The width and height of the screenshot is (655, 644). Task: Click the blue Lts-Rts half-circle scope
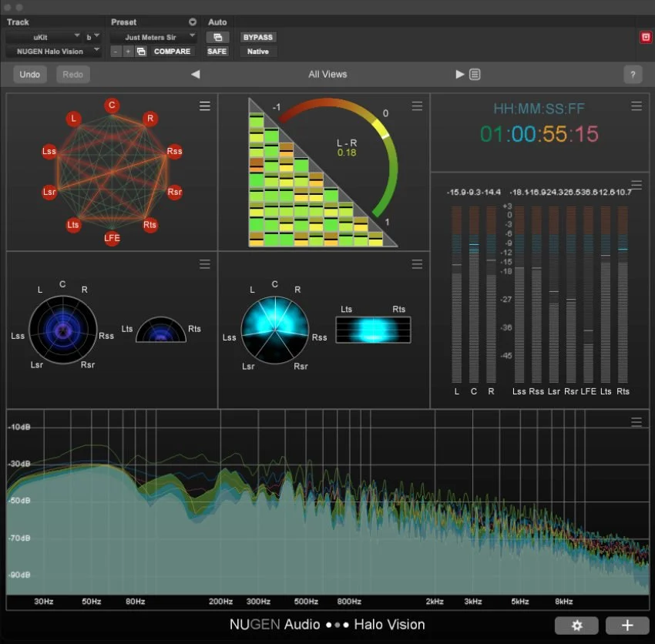click(x=161, y=330)
